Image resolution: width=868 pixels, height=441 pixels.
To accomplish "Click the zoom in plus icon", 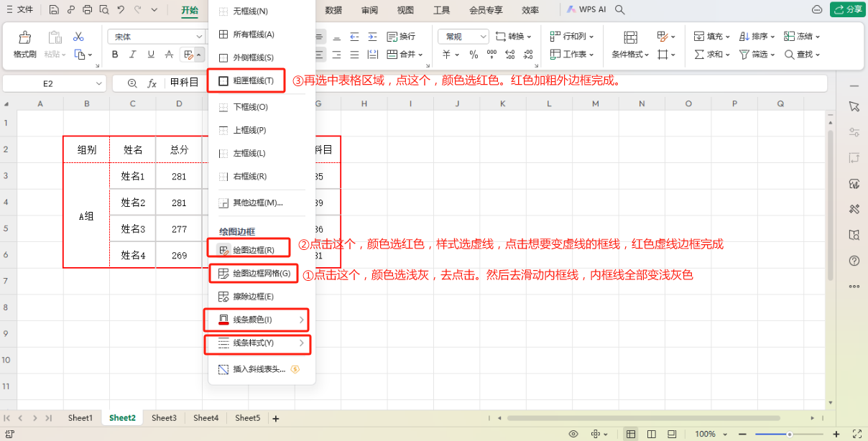I will 836,434.
